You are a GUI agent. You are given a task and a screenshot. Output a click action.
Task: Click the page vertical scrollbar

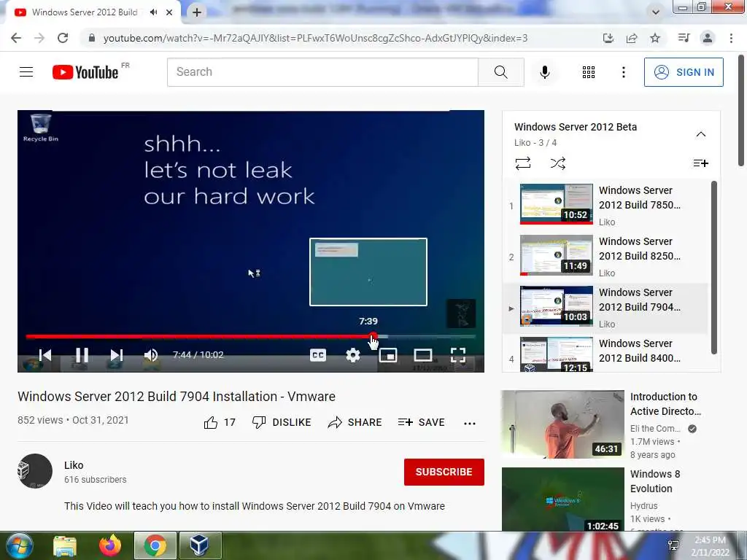click(x=741, y=111)
